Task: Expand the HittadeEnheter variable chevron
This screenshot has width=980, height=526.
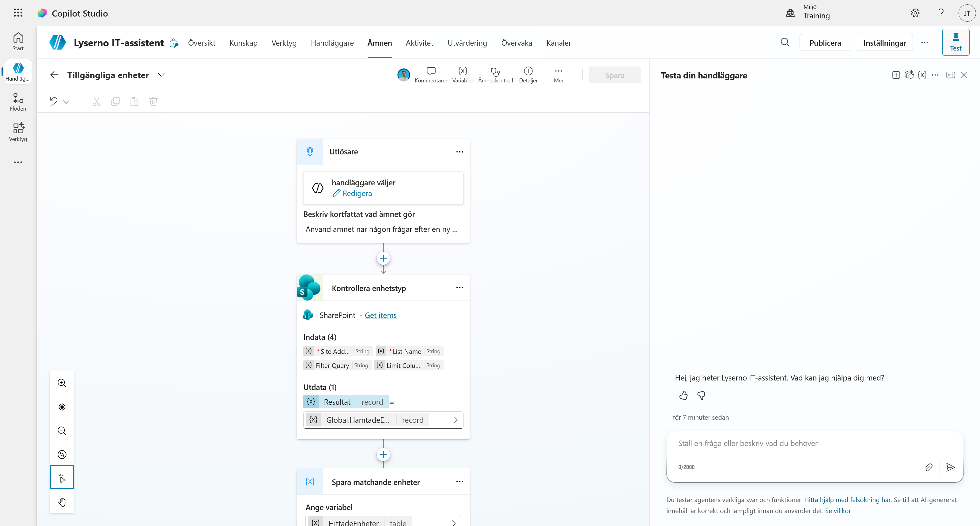Action: pos(453,523)
